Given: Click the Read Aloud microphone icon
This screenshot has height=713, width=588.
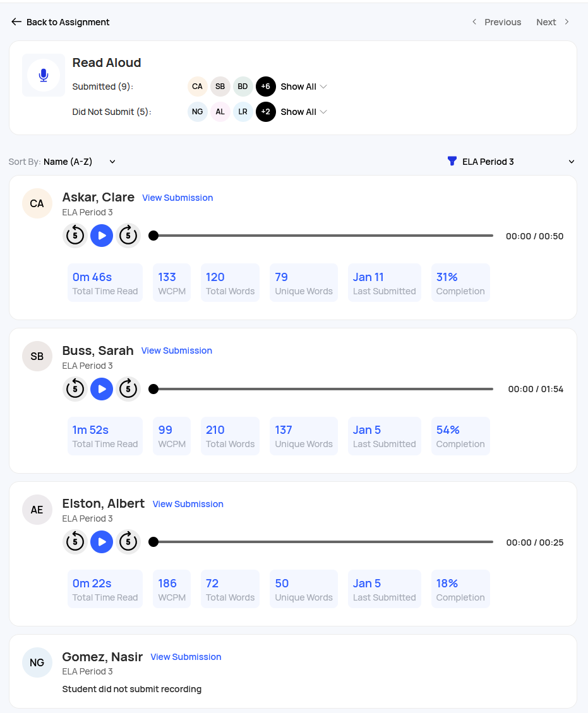Looking at the screenshot, I should pos(44,75).
